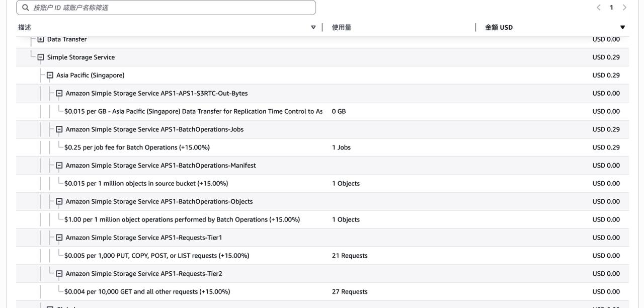Image resolution: width=644 pixels, height=308 pixels.
Task: Click the 描述 column header
Action: coord(25,27)
